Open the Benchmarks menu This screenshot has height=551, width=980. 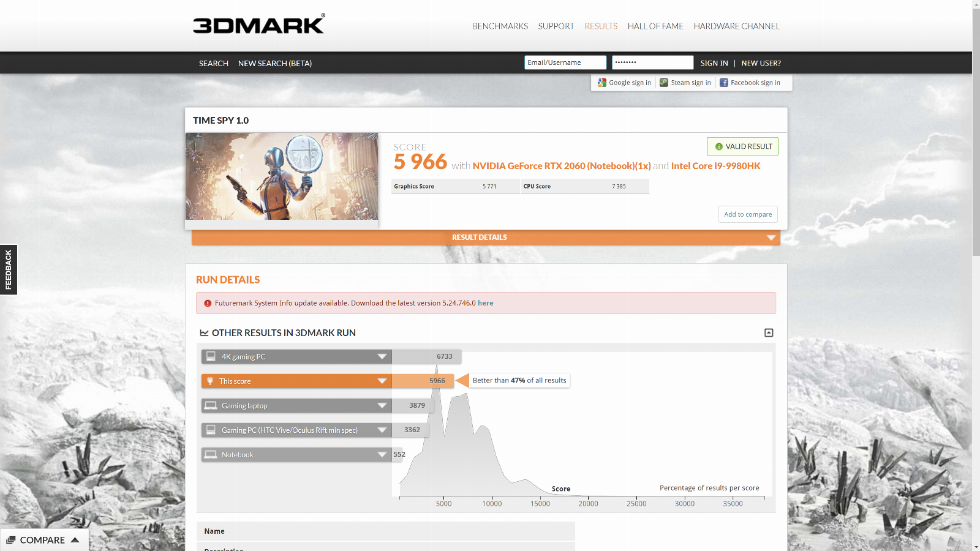[500, 26]
